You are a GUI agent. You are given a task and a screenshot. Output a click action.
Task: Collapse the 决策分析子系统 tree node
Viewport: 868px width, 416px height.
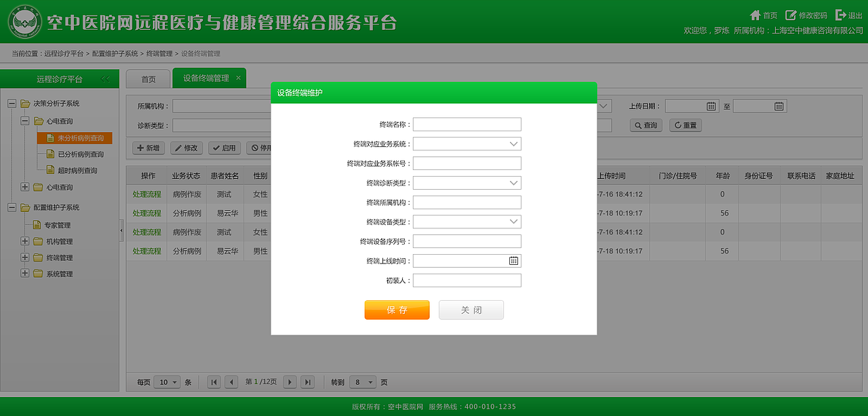pyautogui.click(x=12, y=104)
